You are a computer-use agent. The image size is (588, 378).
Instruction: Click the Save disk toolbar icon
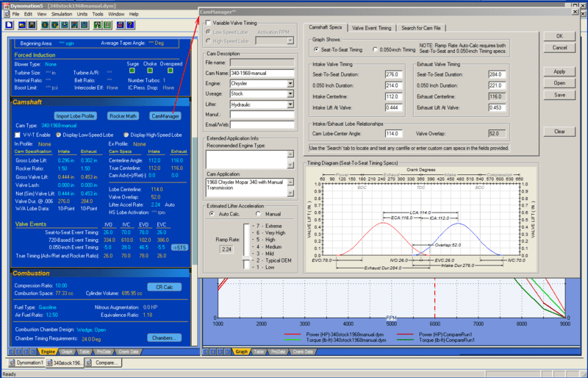coord(32,24)
